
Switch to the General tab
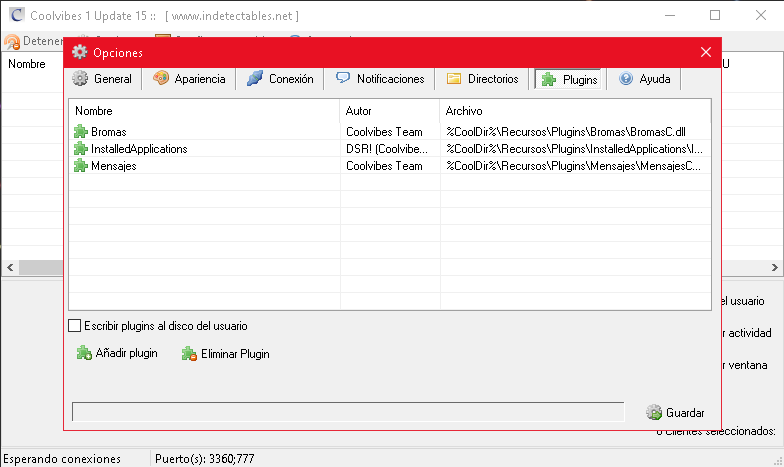(102, 79)
